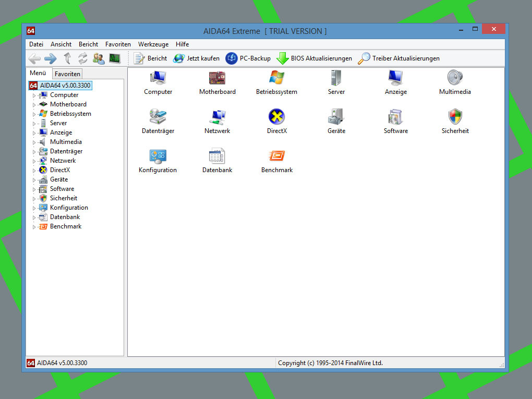Expand the Netzwerk tree node arrow
Screen dimensions: 532x399
pos(34,161)
